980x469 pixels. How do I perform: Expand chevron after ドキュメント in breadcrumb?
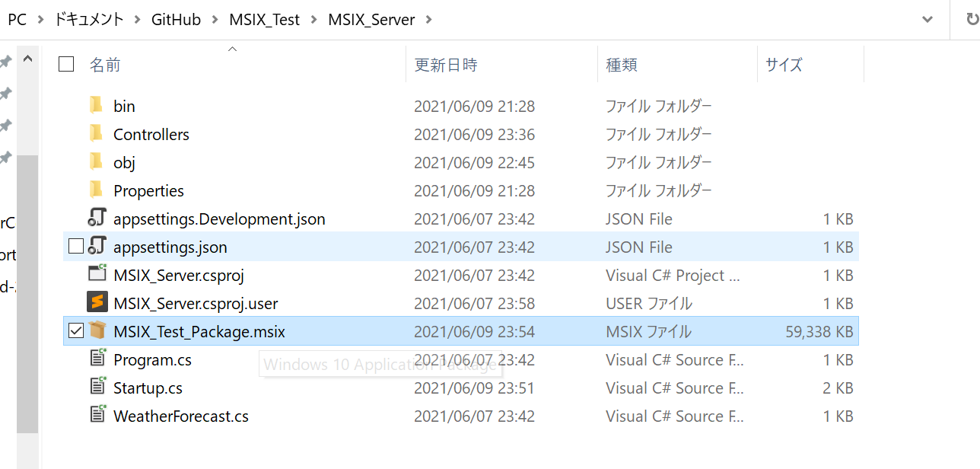[x=137, y=20]
